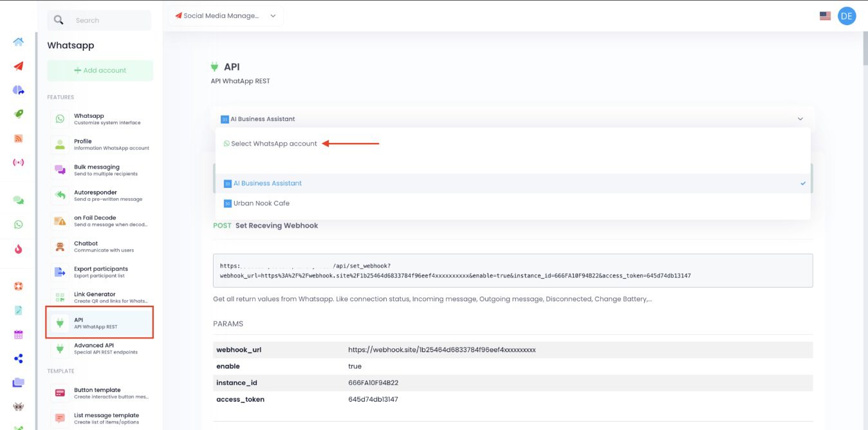
Task: Open Social Media Manager team dropdown
Action: [225, 16]
